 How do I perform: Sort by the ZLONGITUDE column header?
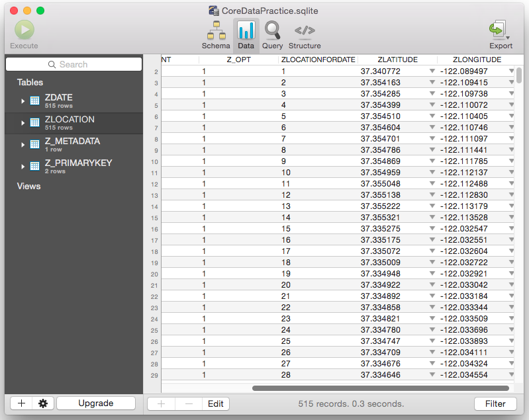click(x=477, y=60)
